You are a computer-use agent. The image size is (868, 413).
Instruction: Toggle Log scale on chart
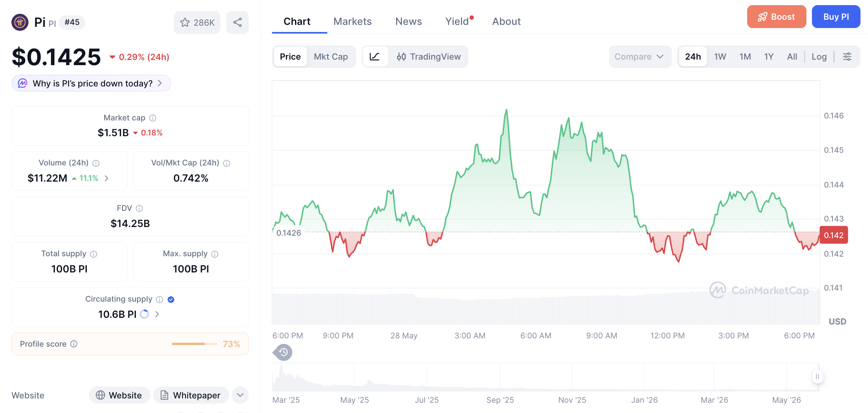pyautogui.click(x=819, y=56)
